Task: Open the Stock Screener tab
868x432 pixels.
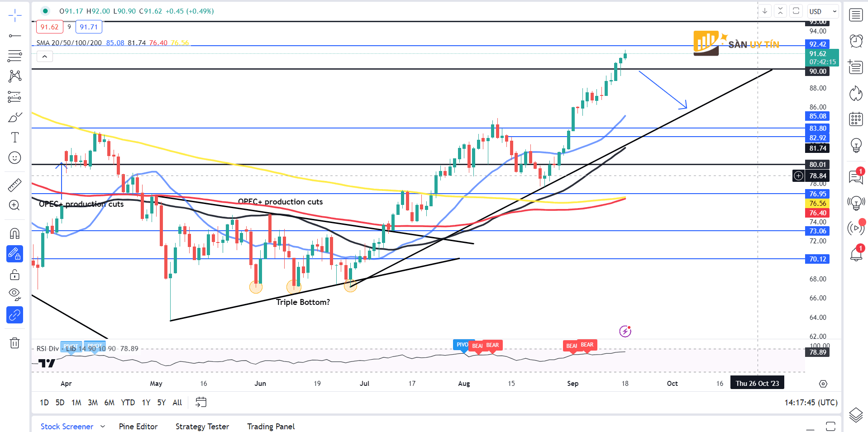Action: (67, 427)
